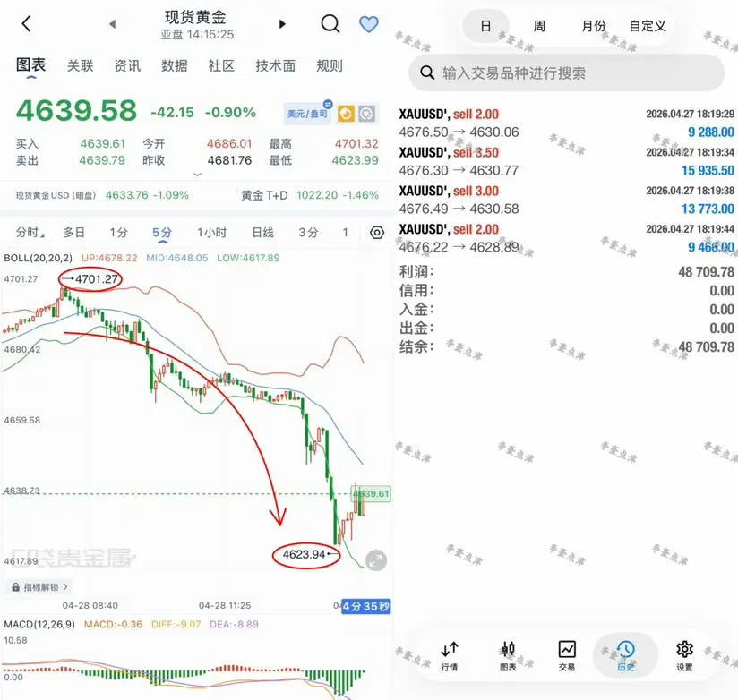The height and width of the screenshot is (700, 738).
Task: Open XAUUSD sell 3.00 trade row
Action: (567, 200)
